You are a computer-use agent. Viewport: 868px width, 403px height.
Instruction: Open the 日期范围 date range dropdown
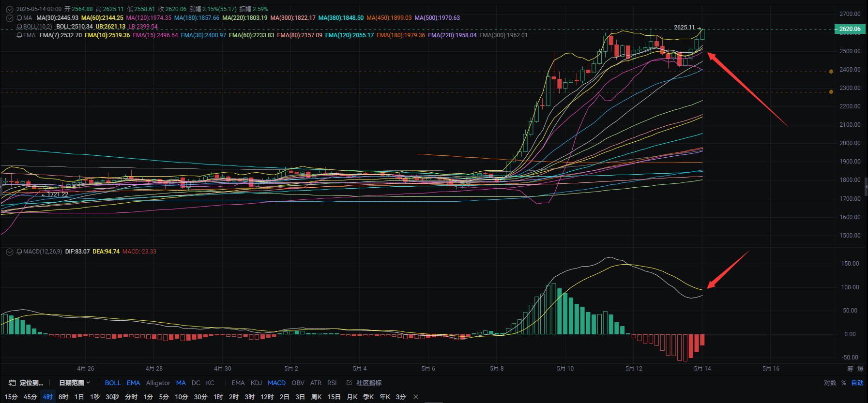[x=75, y=383]
